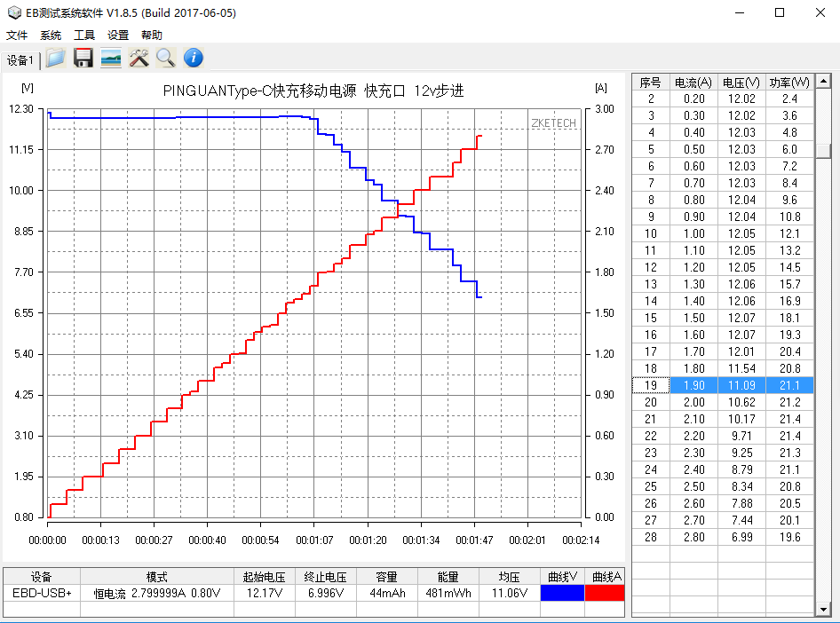Export chart image with picture icon
840x623 pixels.
111,58
